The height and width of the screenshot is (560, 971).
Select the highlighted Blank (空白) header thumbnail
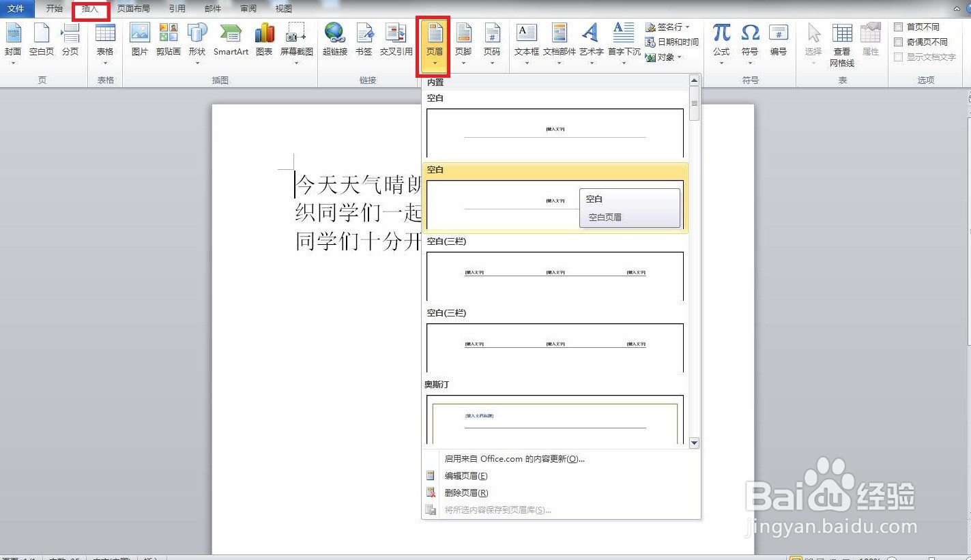point(555,205)
